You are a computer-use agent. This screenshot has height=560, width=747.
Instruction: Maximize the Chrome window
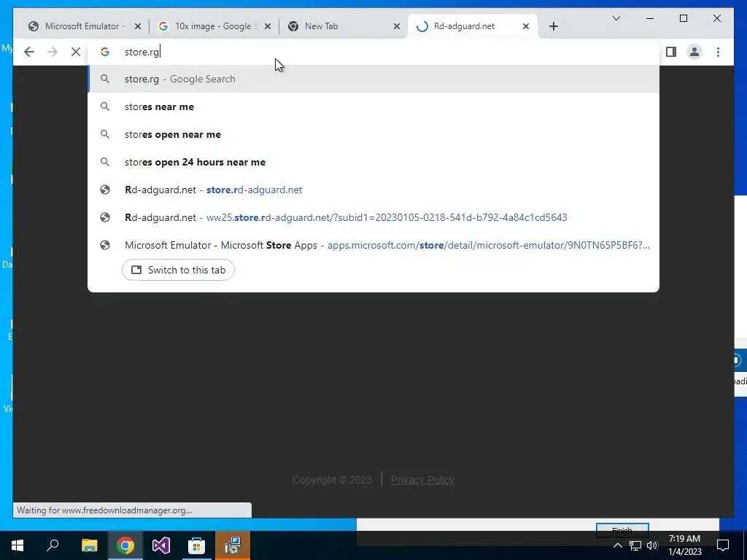pyautogui.click(x=683, y=18)
